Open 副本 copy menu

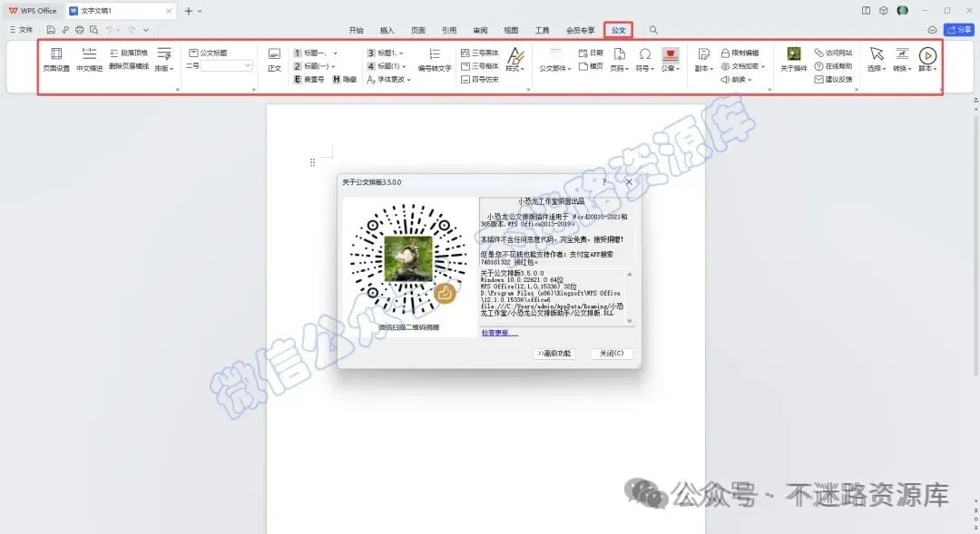704,60
